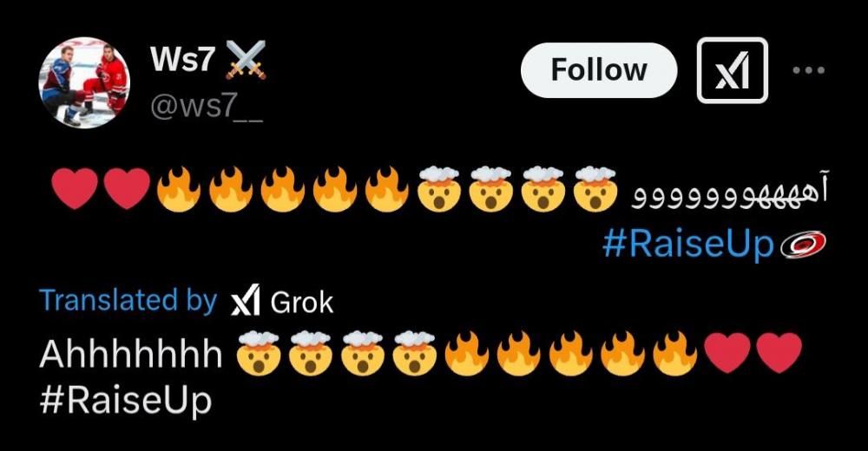Screen dimensions: 868x451
Task: Open Grok via the boxed xI icon
Action: [732, 70]
